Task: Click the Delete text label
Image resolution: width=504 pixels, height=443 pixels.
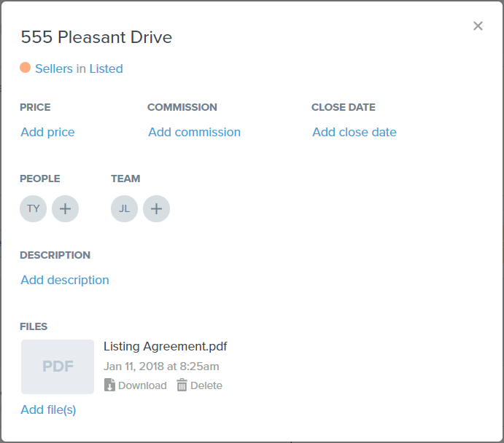Action: point(206,385)
